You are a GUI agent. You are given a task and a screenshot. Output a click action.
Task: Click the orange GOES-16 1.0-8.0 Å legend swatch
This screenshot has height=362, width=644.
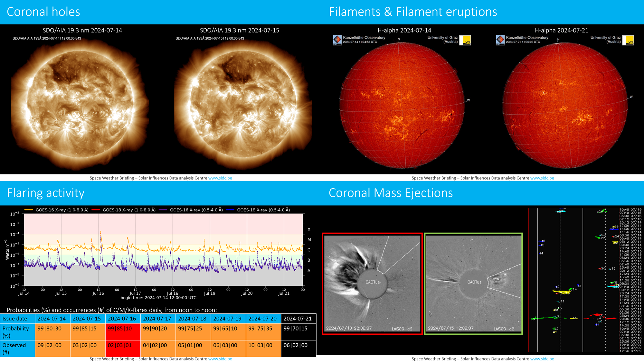pyautogui.click(x=29, y=210)
